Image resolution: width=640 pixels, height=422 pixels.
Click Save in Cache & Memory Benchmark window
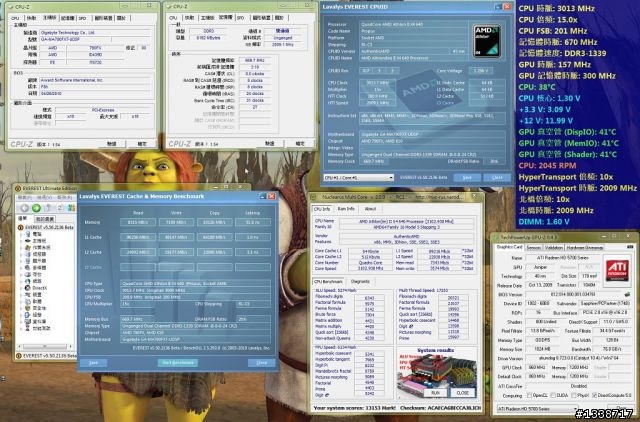pyautogui.click(x=93, y=362)
